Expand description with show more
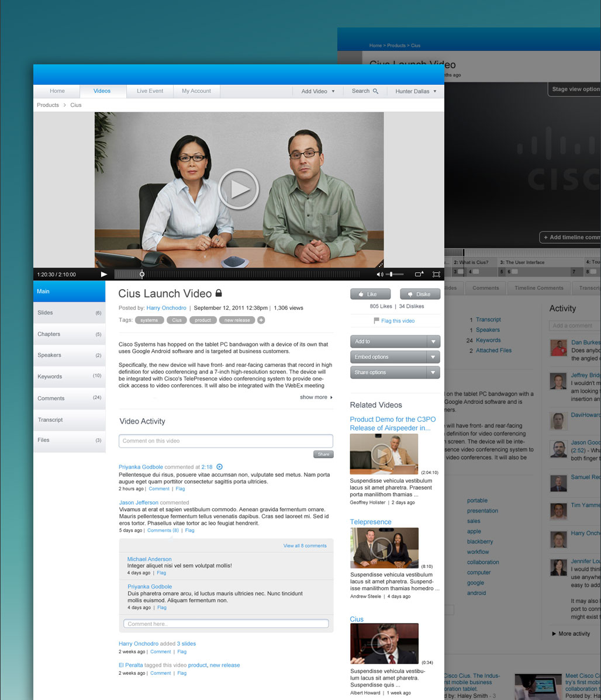 [316, 397]
